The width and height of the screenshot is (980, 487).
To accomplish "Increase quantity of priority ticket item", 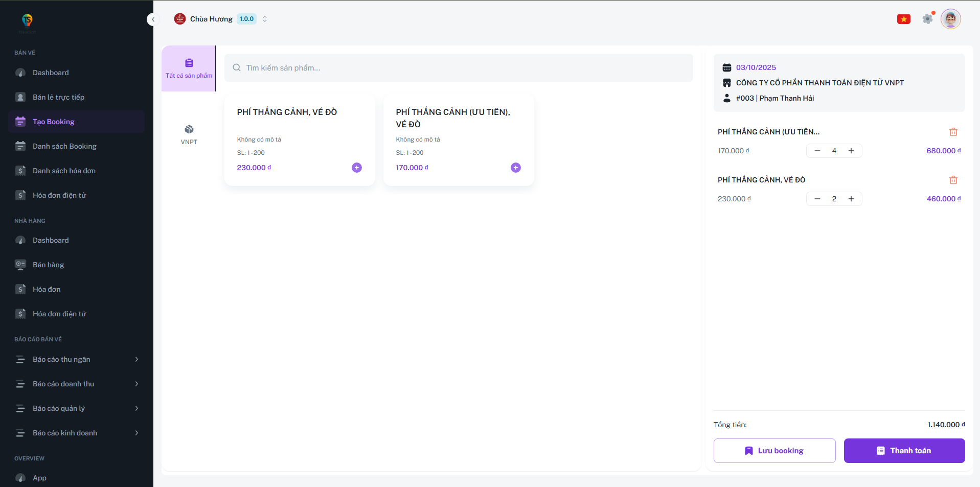I will 851,151.
